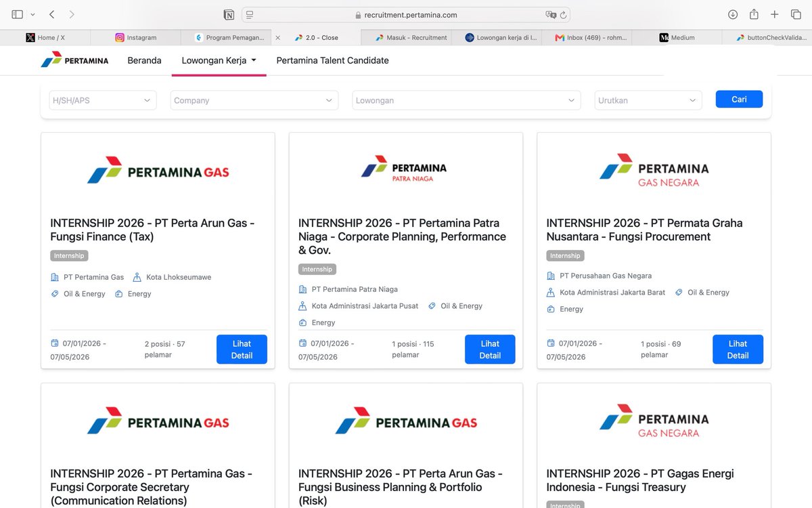812x508 pixels.
Task: Open a new tab with plus icon
Action: [775, 14]
